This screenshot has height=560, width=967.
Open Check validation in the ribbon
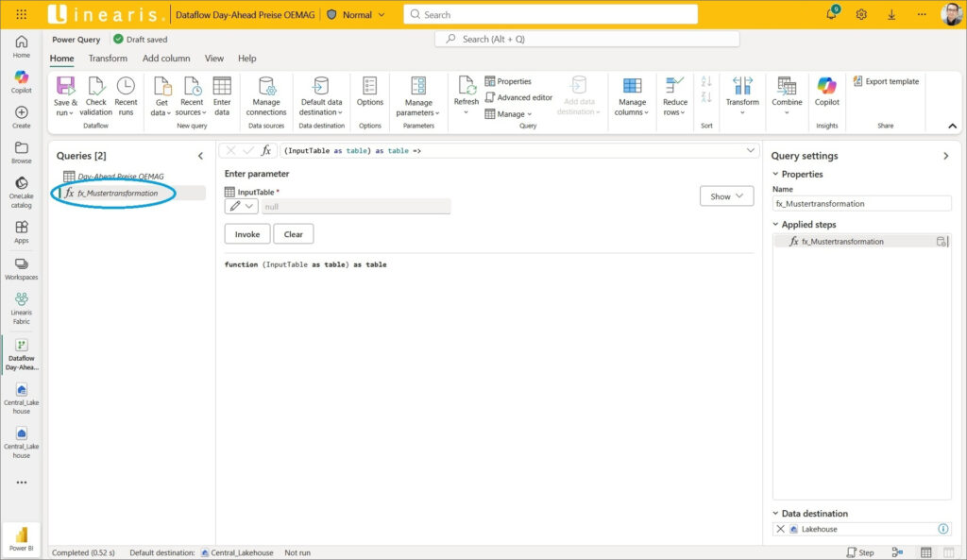tap(95, 87)
